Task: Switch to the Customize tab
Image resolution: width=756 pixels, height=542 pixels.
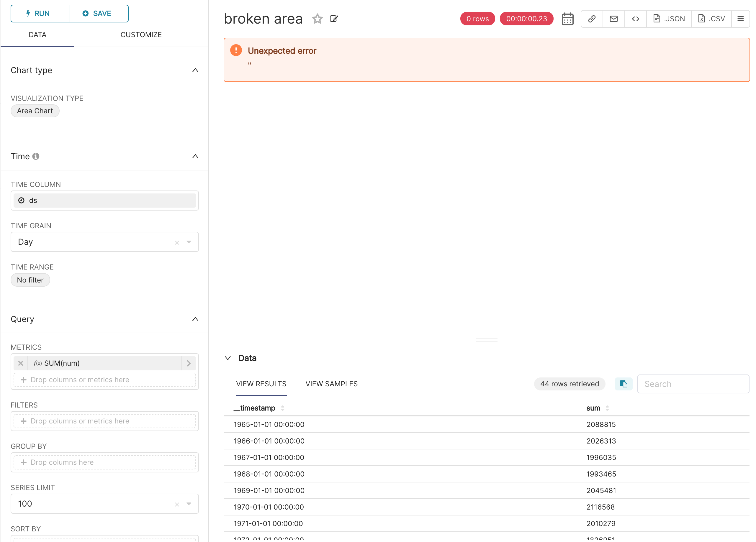Action: pos(141,35)
